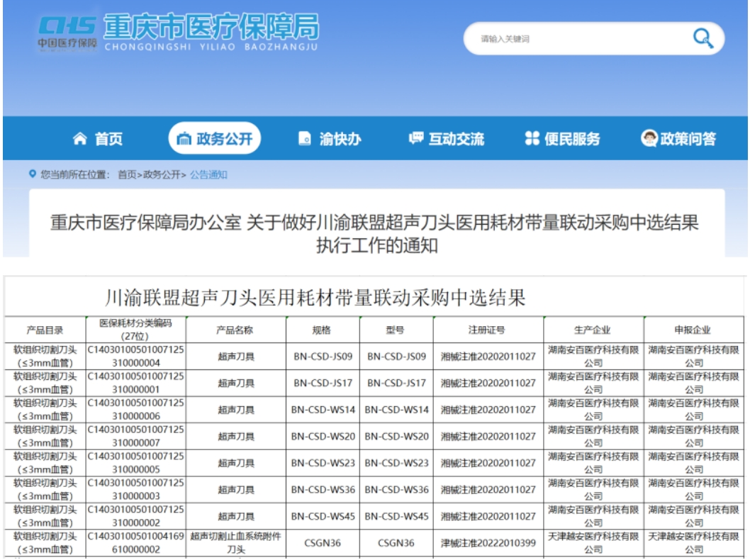Click the home icon beside 首页
The width and height of the screenshot is (750, 560).
(81, 139)
